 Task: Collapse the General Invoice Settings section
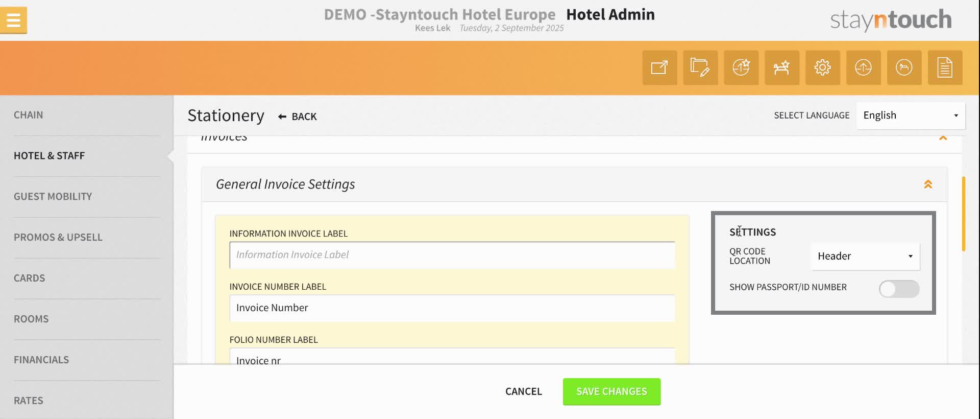[928, 184]
